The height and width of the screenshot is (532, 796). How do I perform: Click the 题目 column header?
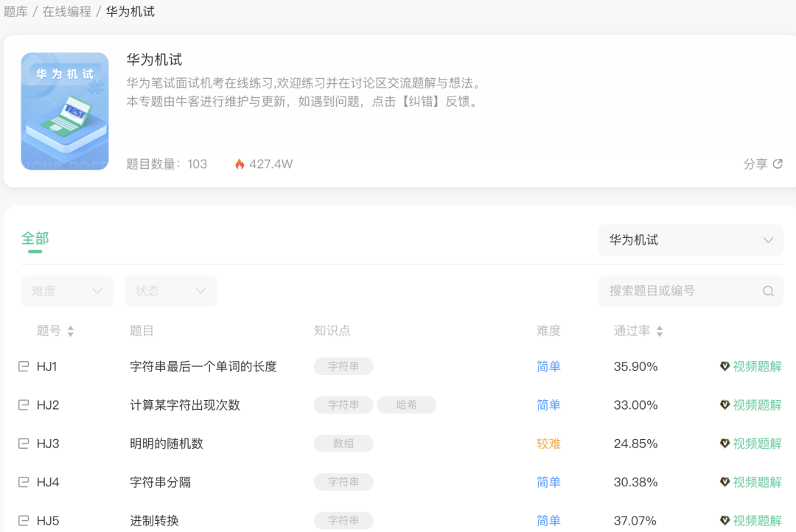click(x=142, y=331)
